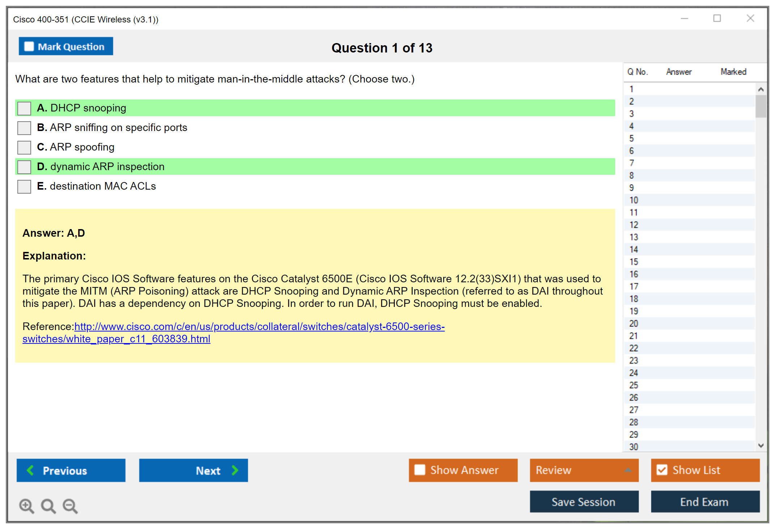
Task: Check option E destination MAC ACLs
Action: pos(24,186)
